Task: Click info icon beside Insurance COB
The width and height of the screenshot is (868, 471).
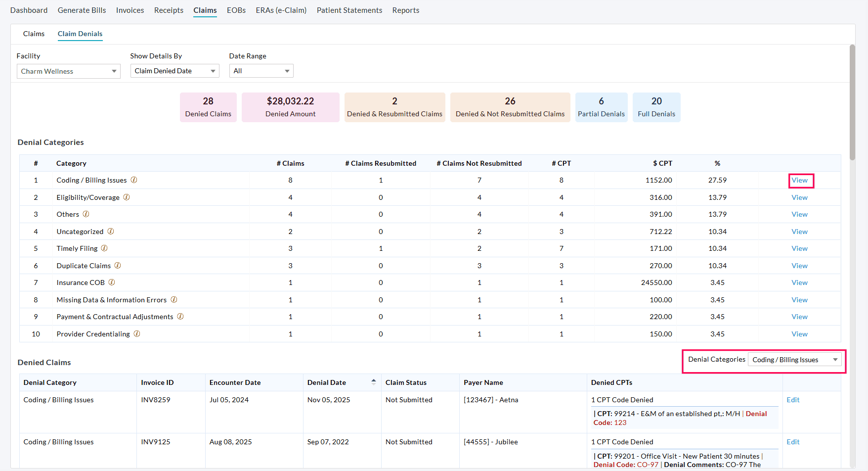Action: tap(112, 283)
